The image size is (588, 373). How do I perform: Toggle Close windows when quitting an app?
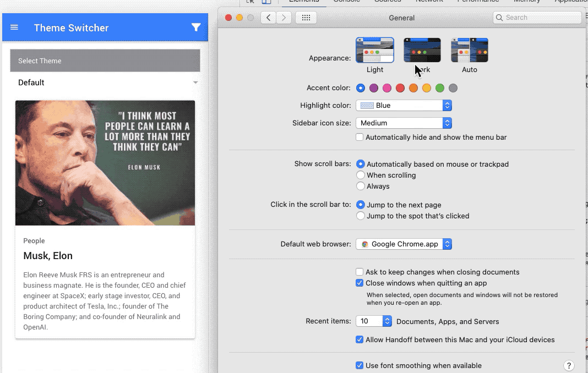click(x=360, y=283)
